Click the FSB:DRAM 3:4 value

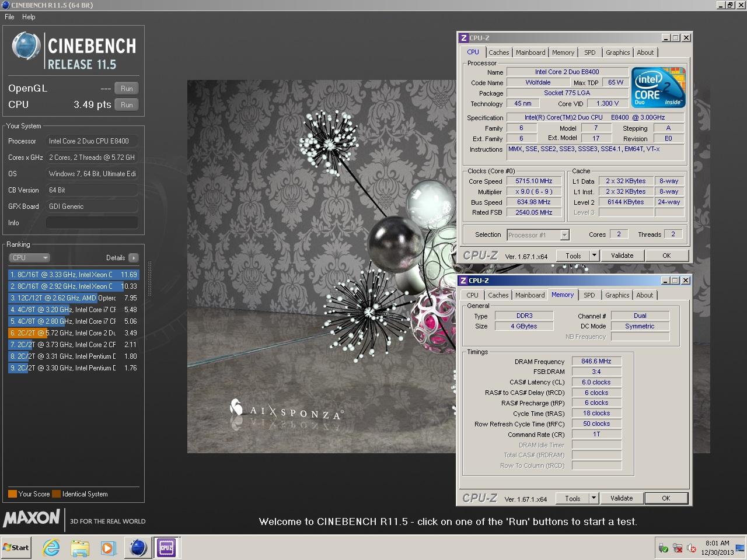596,372
